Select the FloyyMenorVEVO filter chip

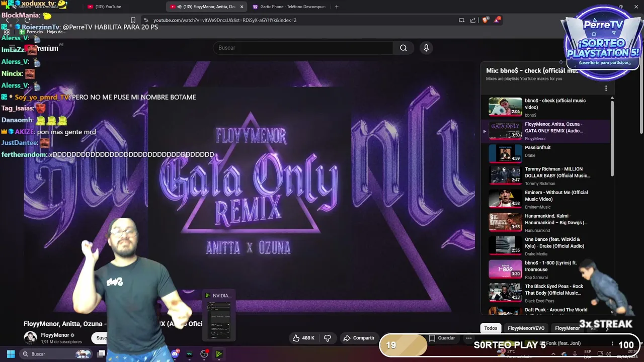tap(526, 328)
